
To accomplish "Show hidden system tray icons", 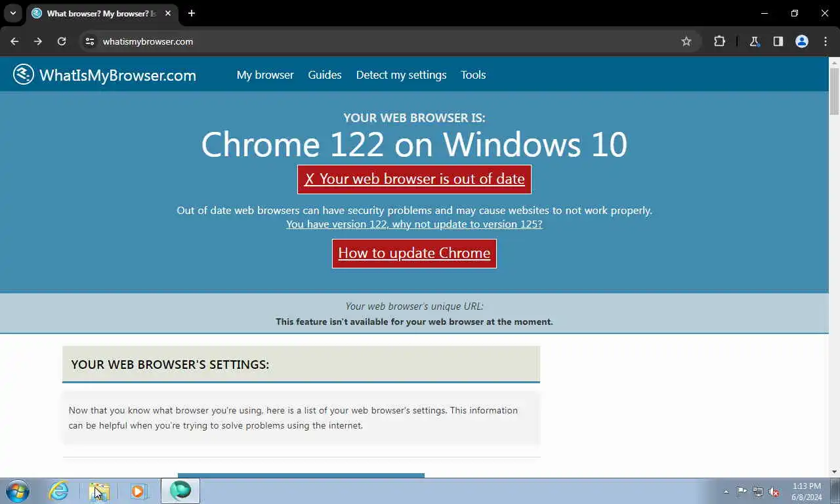I will 726,492.
